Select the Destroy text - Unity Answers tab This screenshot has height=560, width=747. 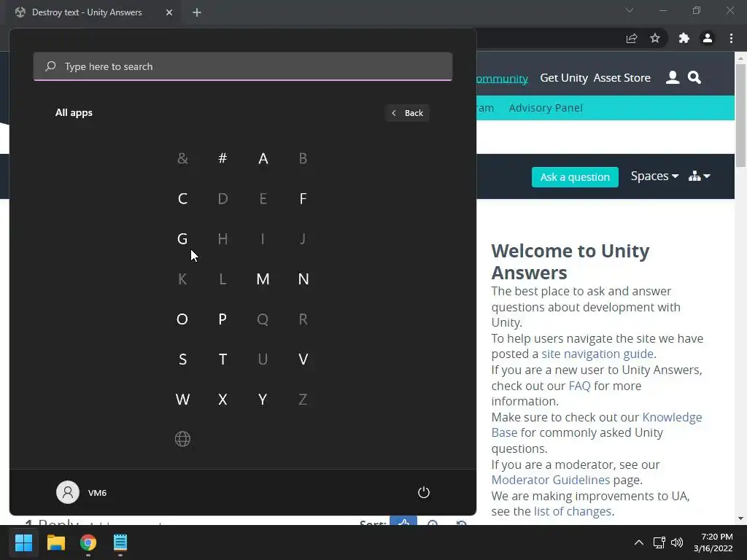pyautogui.click(x=87, y=12)
